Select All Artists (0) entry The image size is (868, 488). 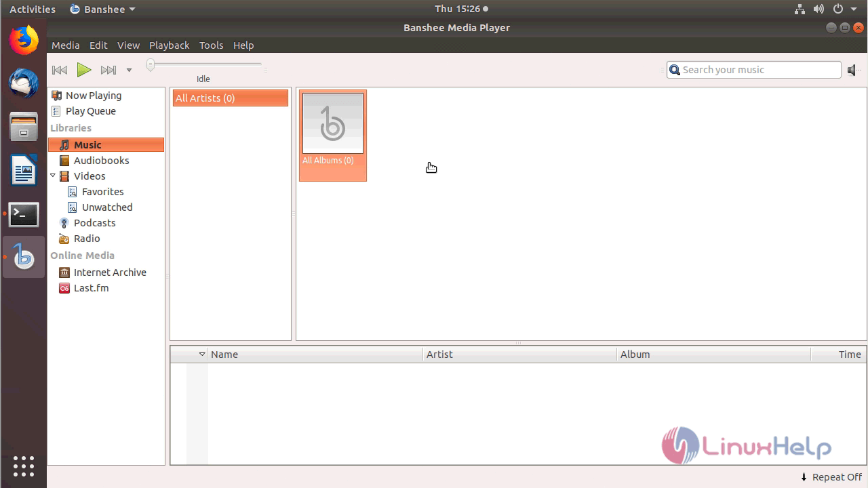coord(231,98)
